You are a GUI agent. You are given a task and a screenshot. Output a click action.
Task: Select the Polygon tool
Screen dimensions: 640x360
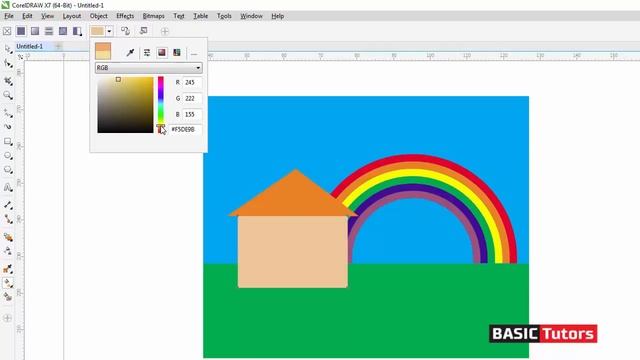point(8,170)
